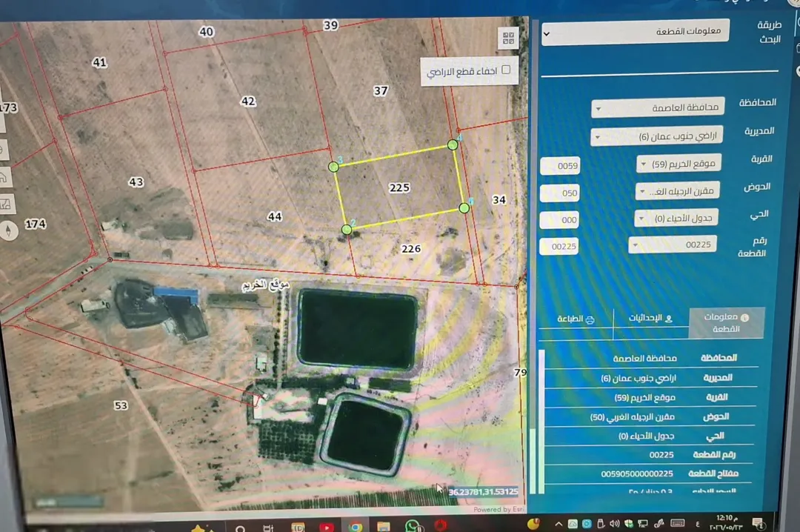
Task: Click the volume icon in system tray
Action: (614, 524)
